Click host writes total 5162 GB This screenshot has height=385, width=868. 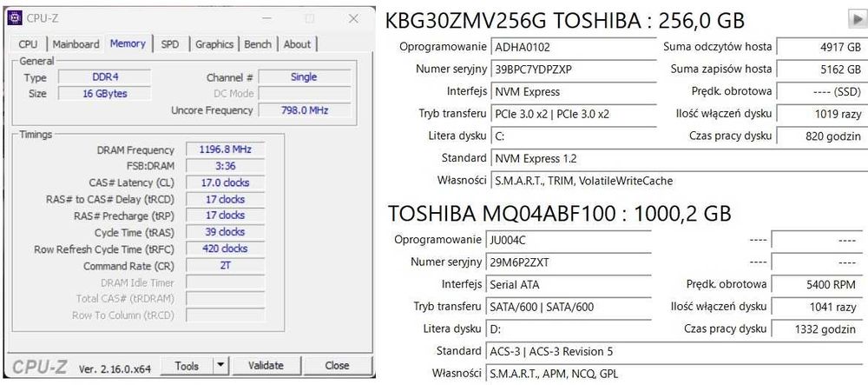[821, 70]
